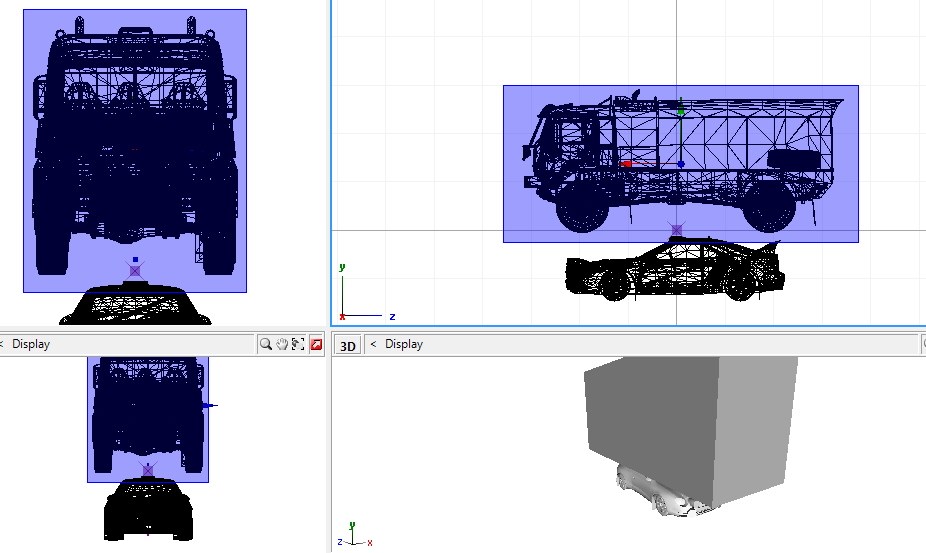The image size is (926, 553).
Task: Activate the Pan hand tool
Action: click(x=283, y=344)
